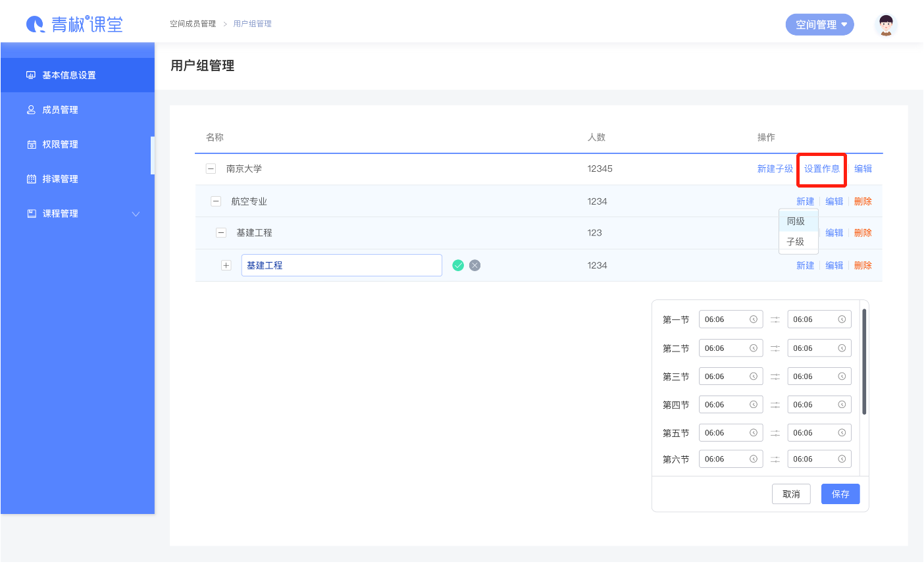This screenshot has height=564, width=924.
Task: Edit the 基建工程 group with 123 members
Action: point(834,233)
